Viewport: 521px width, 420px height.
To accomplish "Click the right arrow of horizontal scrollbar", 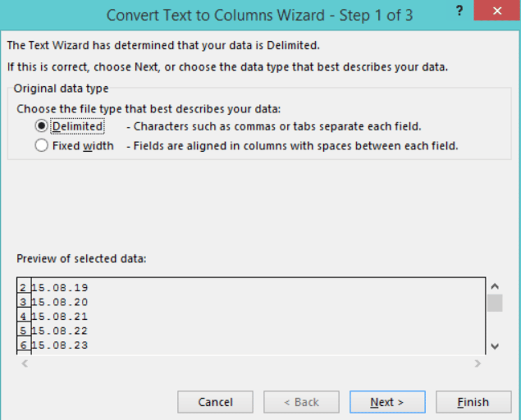I will click(477, 364).
